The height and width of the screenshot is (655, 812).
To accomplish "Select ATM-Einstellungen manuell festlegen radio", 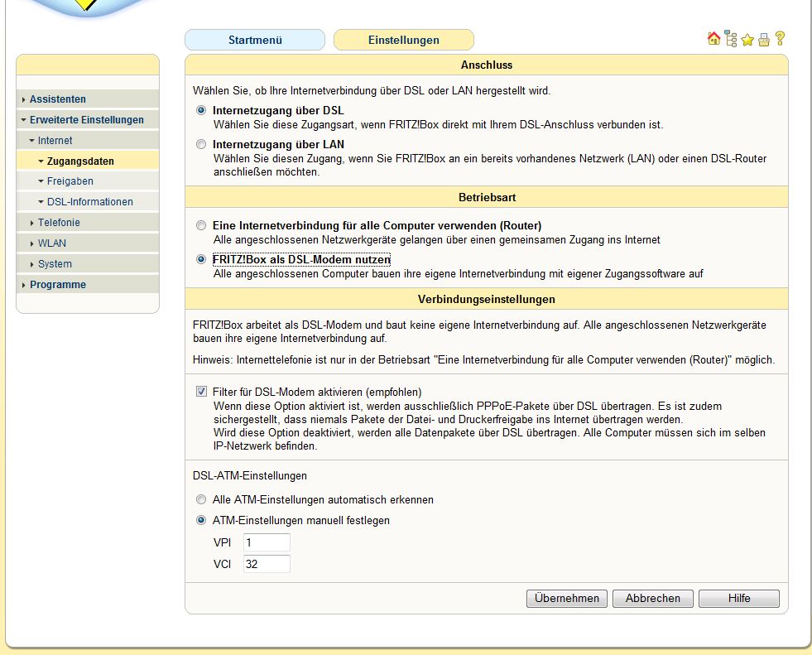I will (201, 520).
